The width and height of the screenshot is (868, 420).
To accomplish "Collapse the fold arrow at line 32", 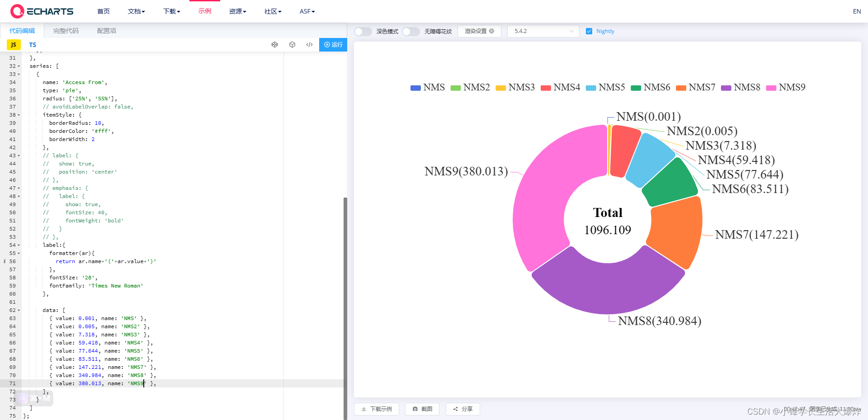I will 19,66.
